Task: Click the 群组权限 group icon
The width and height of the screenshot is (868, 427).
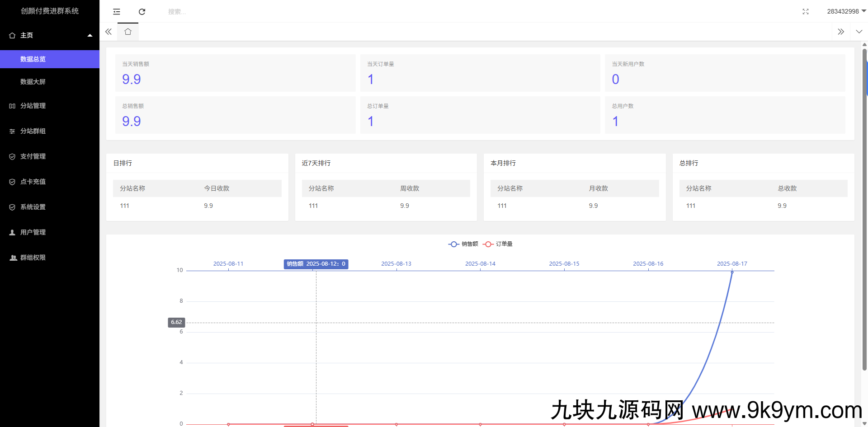Action: point(12,258)
